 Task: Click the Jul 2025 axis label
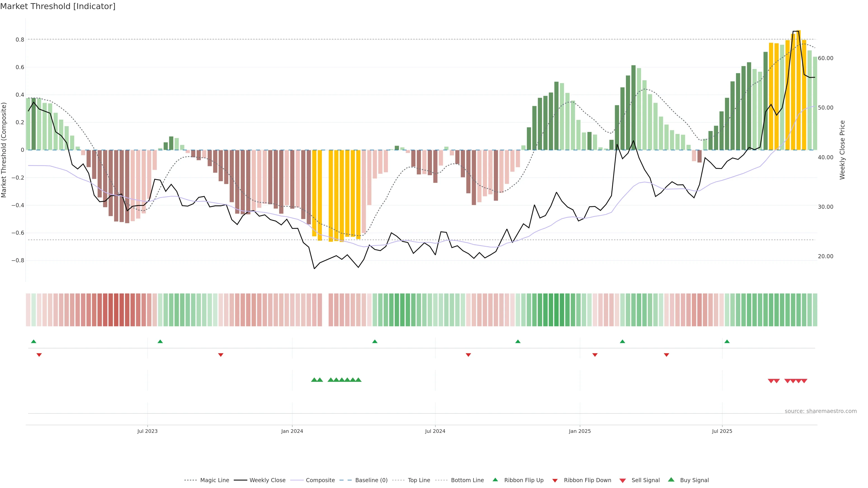point(722,431)
